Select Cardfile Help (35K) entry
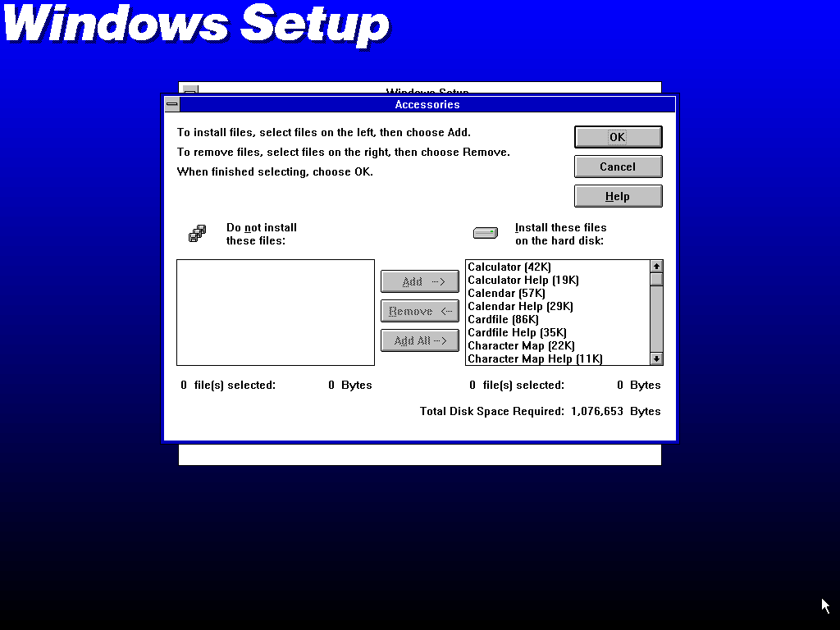Screen dimensions: 840x630 coord(557,332)
